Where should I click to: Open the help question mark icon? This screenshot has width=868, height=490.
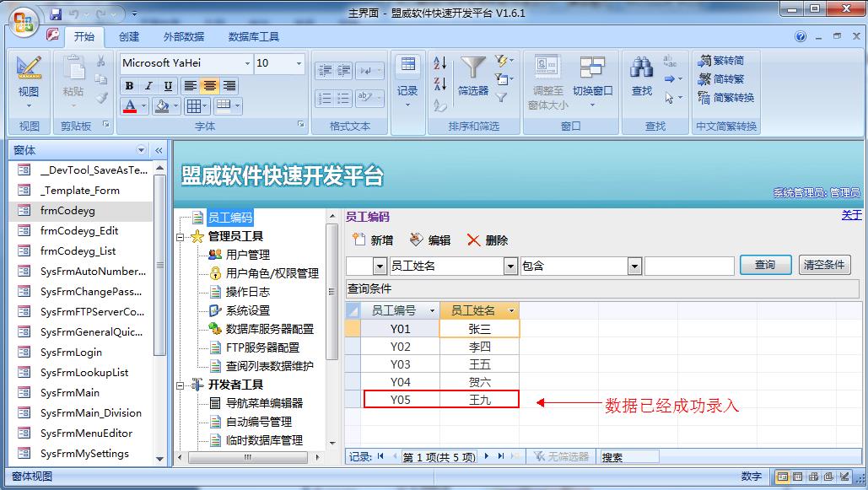(801, 36)
